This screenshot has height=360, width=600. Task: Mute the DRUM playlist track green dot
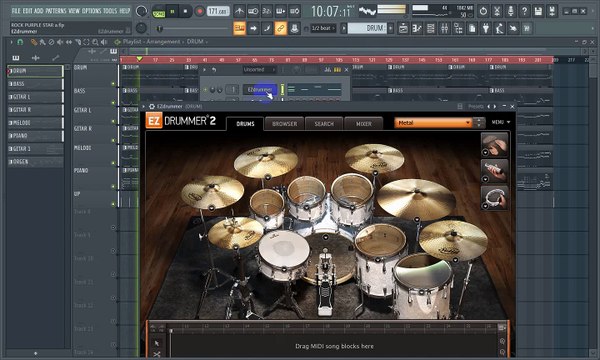point(113,83)
